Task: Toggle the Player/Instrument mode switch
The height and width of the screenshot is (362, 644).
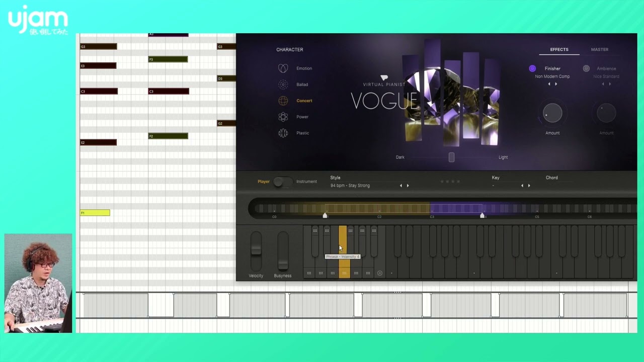Action: (x=283, y=182)
